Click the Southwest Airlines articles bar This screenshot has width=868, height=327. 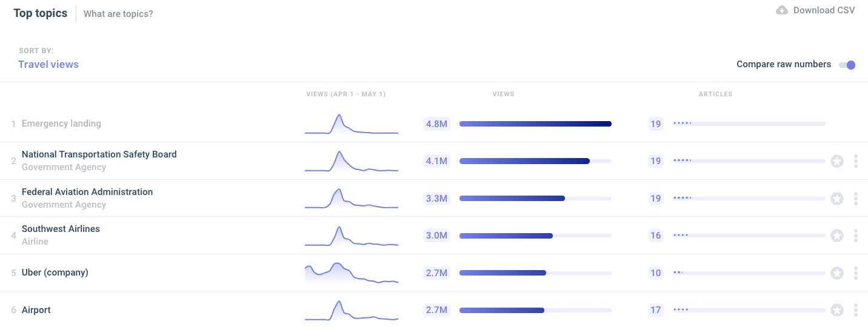tap(749, 236)
